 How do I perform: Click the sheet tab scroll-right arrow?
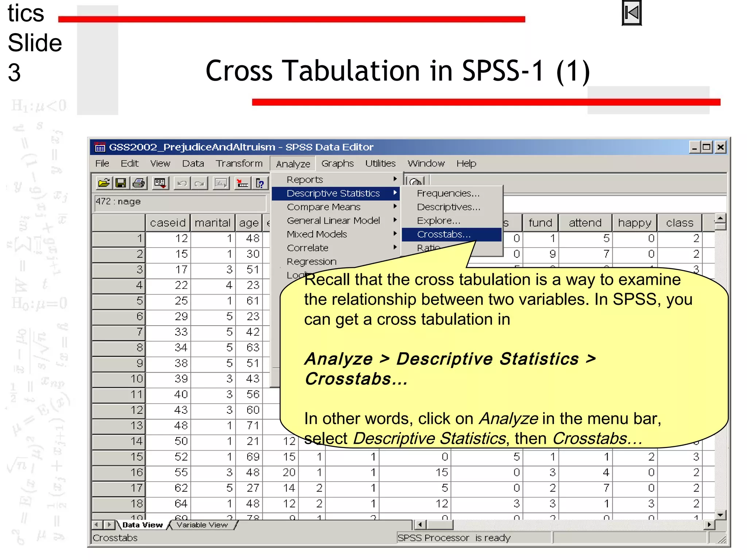point(109,525)
